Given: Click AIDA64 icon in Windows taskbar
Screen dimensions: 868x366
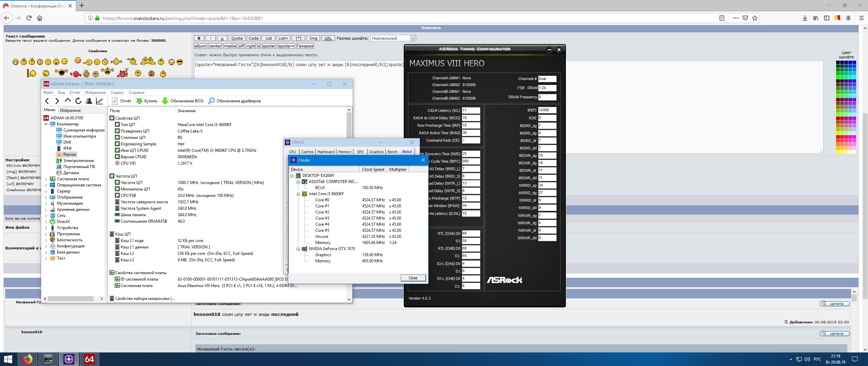Looking at the screenshot, I should pos(89,359).
